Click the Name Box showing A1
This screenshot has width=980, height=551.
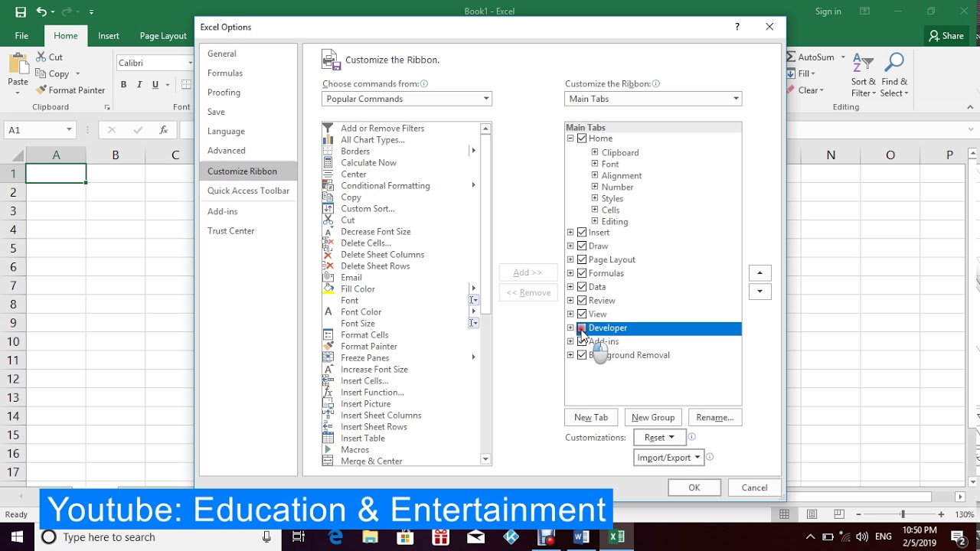pyautogui.click(x=40, y=130)
